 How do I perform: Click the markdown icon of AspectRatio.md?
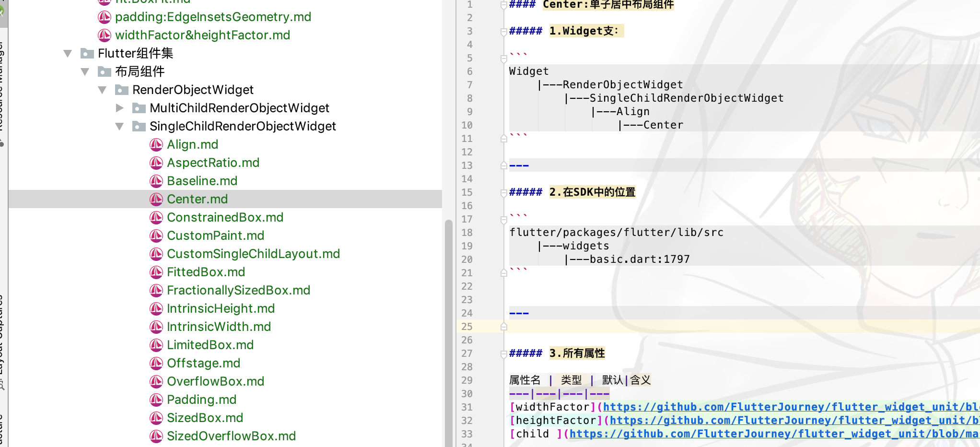156,163
